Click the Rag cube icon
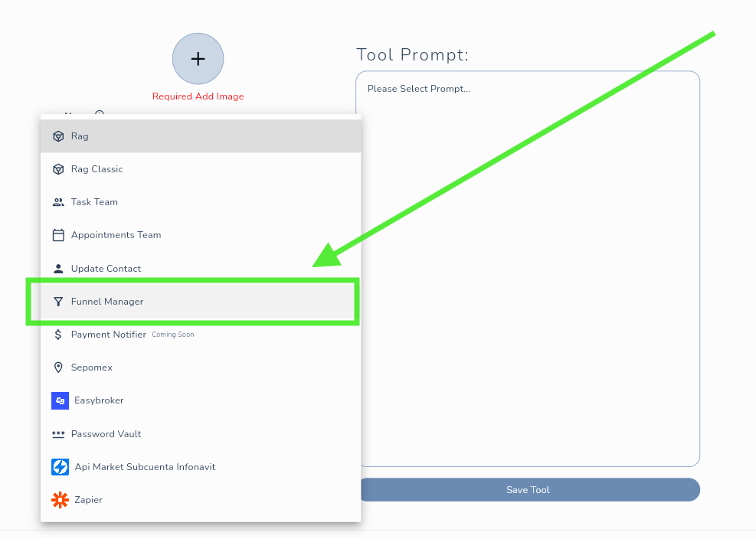Image resolution: width=756 pixels, height=539 pixels. click(x=58, y=136)
